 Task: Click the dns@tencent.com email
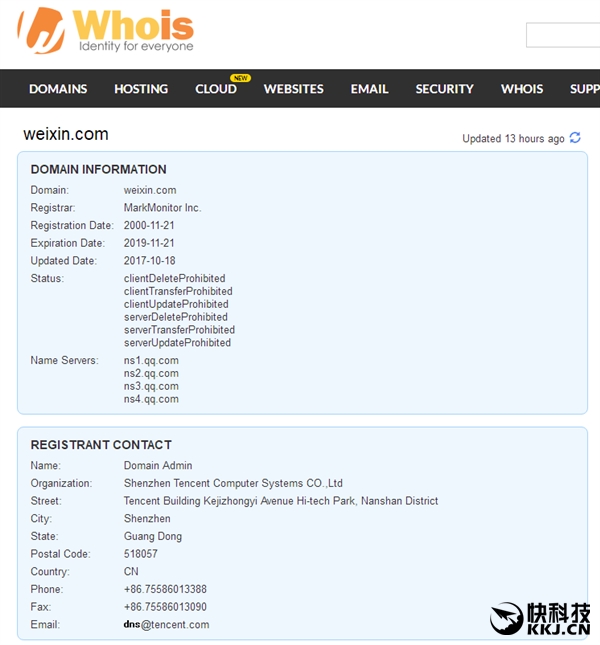pyautogui.click(x=167, y=625)
